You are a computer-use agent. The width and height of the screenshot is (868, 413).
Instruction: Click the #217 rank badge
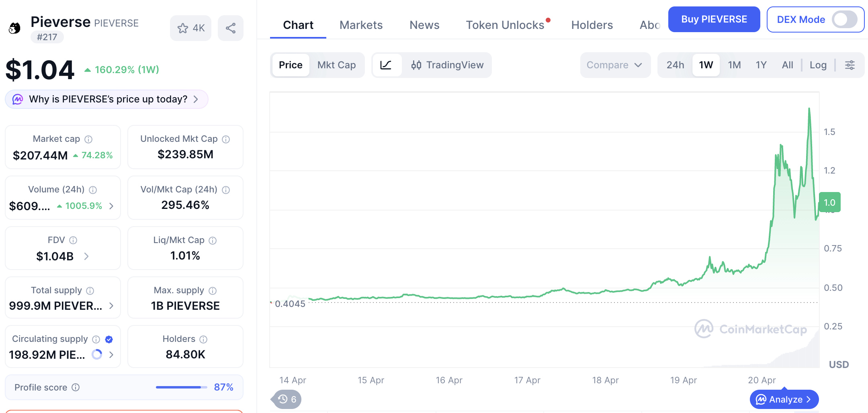click(47, 37)
